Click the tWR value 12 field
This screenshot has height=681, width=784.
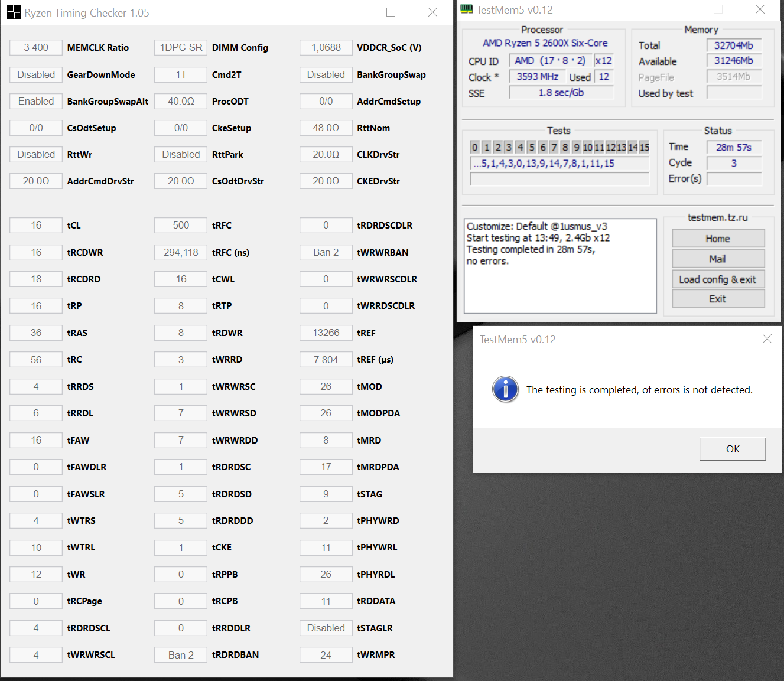(36, 574)
